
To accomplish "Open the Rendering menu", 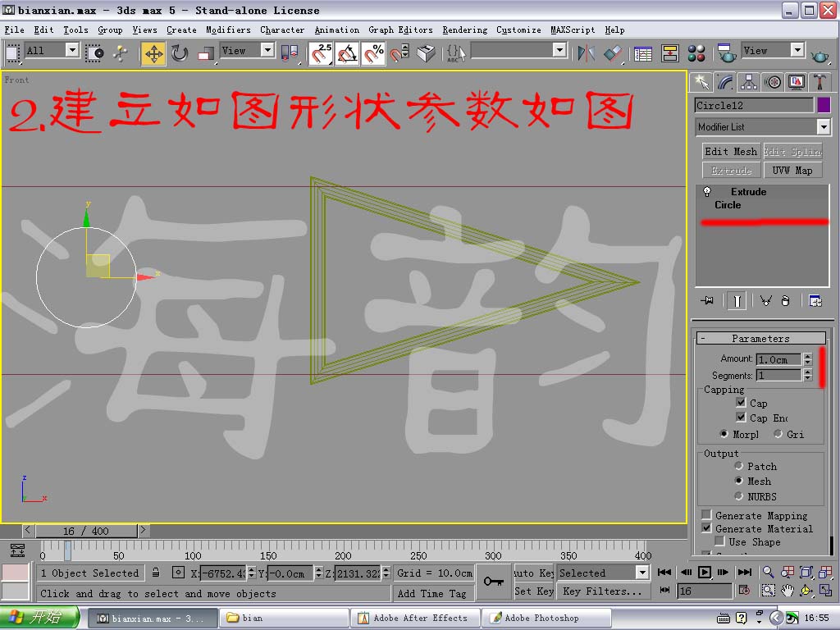I will 464,30.
